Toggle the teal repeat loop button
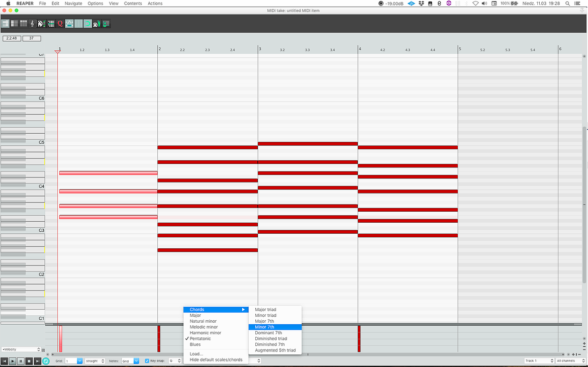The image size is (588, 367). [46, 361]
